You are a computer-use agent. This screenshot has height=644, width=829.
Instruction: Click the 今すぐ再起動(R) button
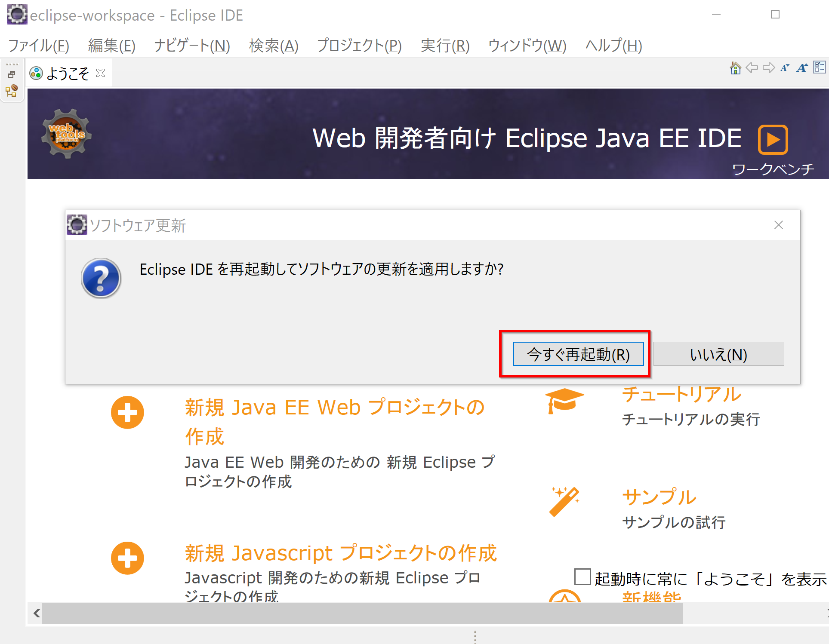coord(578,354)
